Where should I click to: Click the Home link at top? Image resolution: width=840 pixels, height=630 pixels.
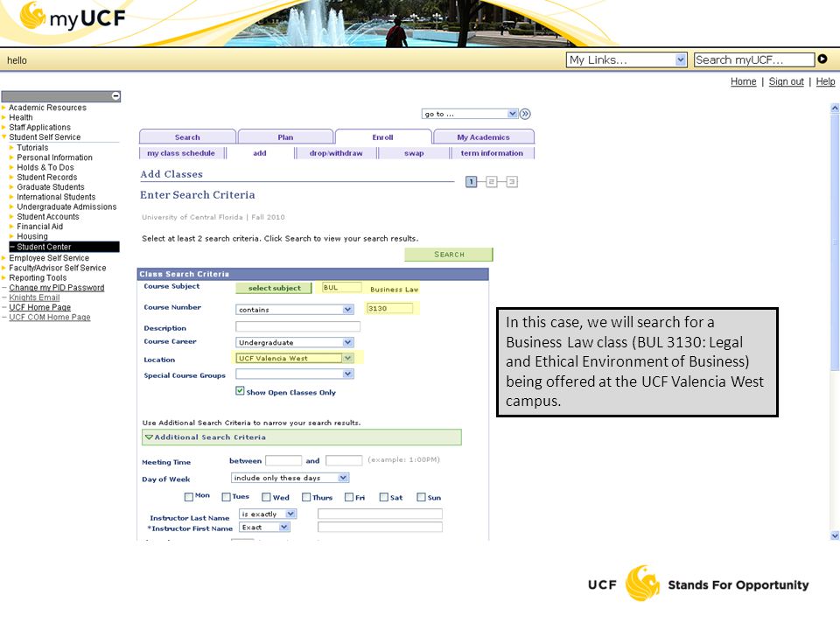point(743,81)
